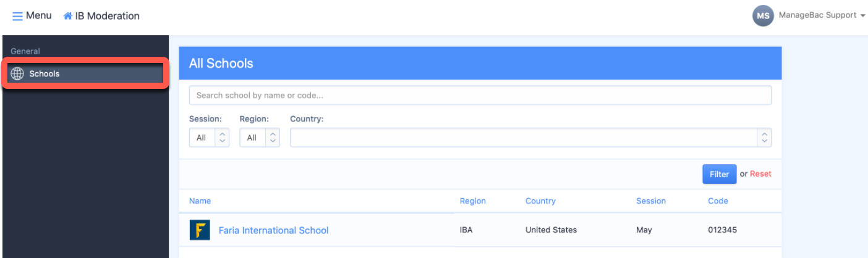
Task: Sort by the Region column header
Action: coord(472,201)
